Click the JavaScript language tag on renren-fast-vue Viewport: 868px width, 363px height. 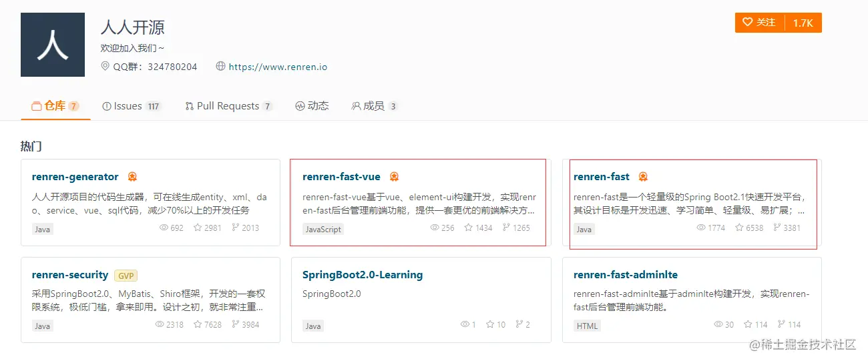323,229
